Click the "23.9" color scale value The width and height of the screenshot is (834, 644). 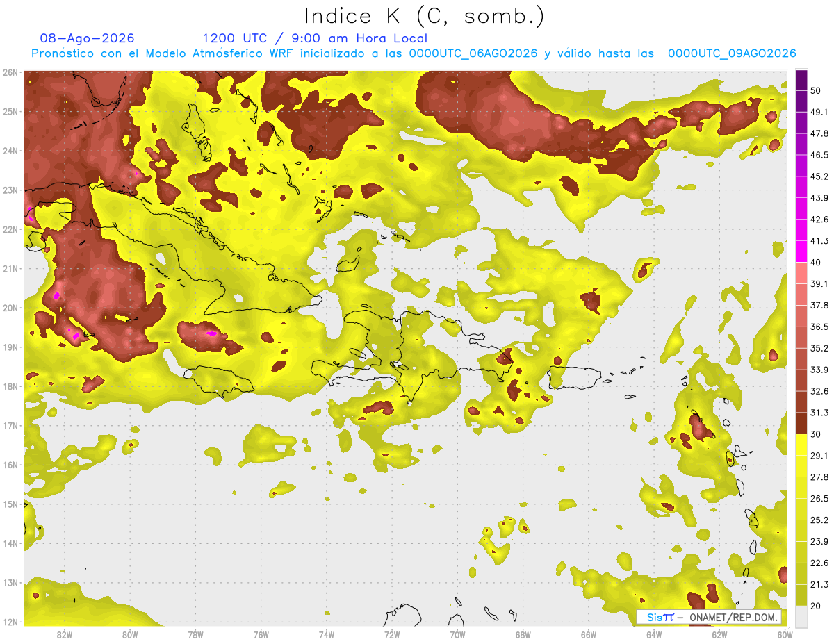819,542
